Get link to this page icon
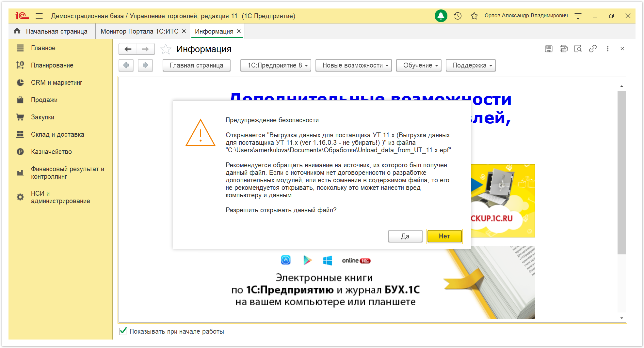 click(x=593, y=49)
